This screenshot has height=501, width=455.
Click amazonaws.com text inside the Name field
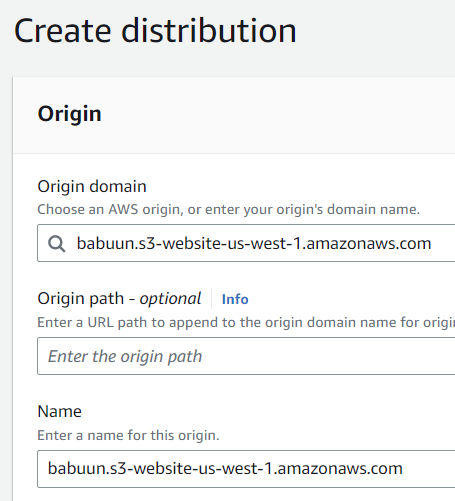point(340,469)
